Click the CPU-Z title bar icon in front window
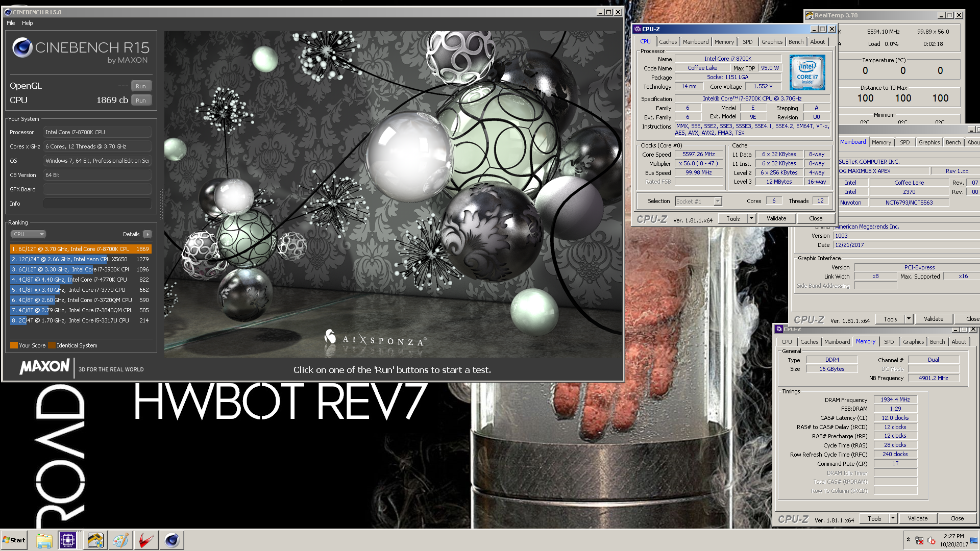This screenshot has height=551, width=980. (637, 29)
